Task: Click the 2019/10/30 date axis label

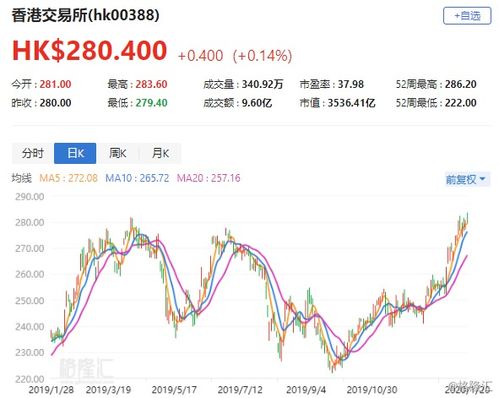Action: pos(372,390)
